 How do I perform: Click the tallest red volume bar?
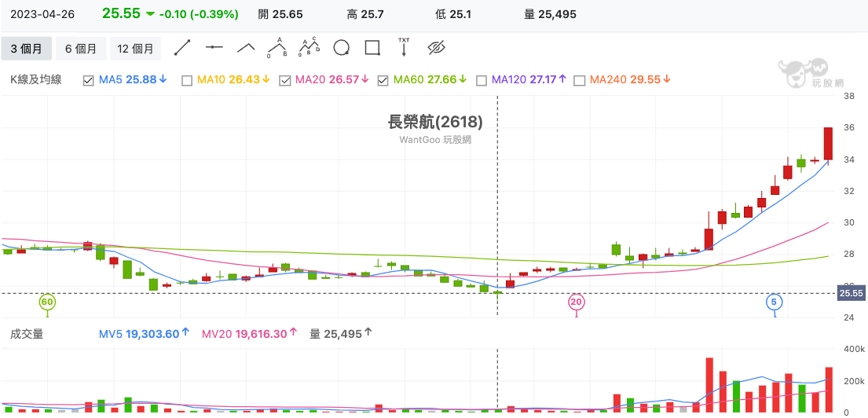[x=709, y=385]
